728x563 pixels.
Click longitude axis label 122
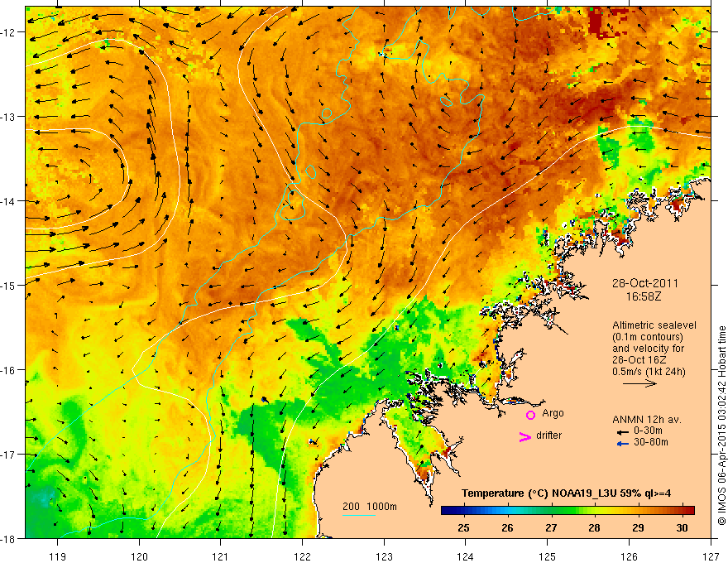302,556
